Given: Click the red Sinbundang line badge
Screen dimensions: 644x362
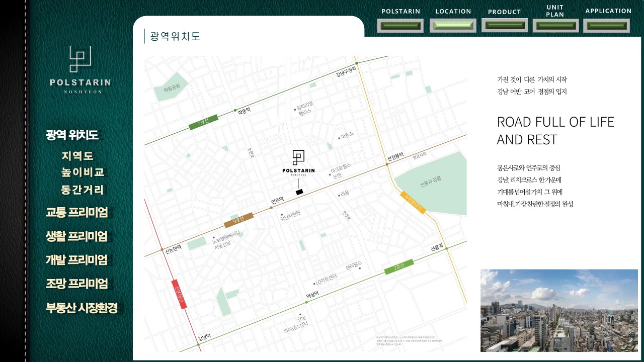Looking at the screenshot, I should tap(178, 293).
